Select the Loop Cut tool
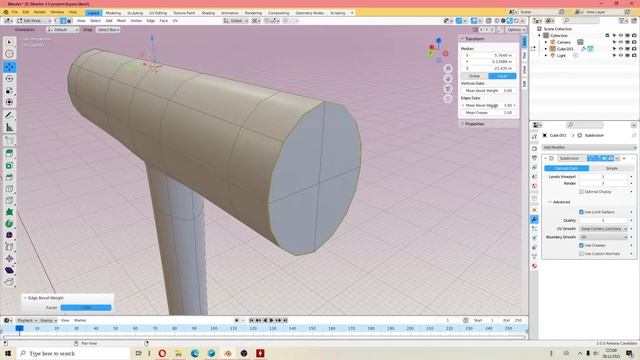This screenshot has height=360, width=640. click(9, 189)
